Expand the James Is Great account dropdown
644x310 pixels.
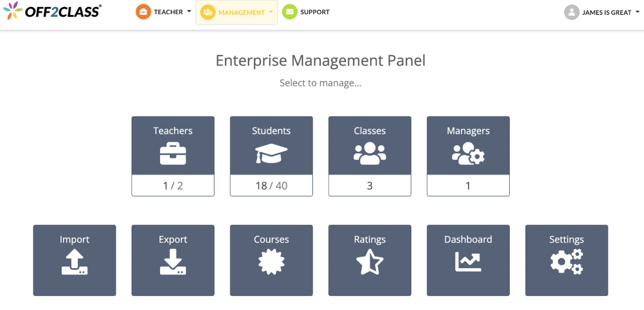tap(637, 12)
